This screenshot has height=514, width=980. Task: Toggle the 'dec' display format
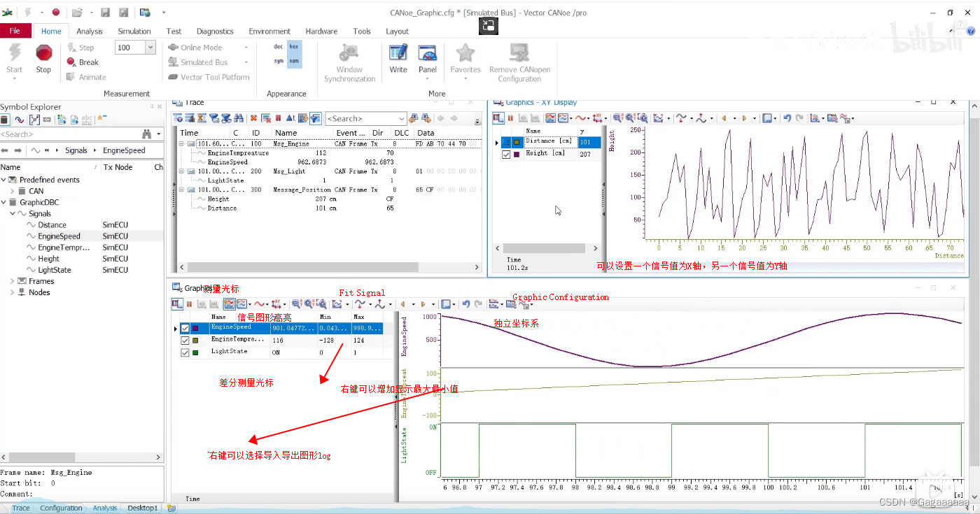tap(279, 46)
